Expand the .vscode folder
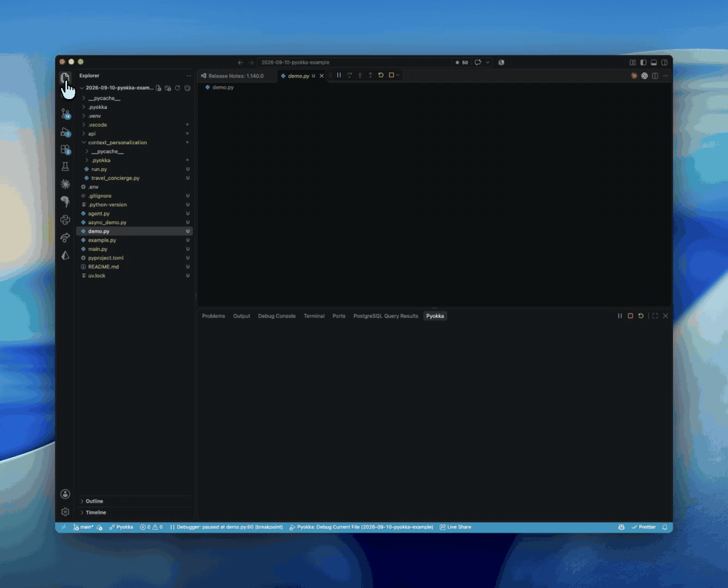 coord(135,125)
